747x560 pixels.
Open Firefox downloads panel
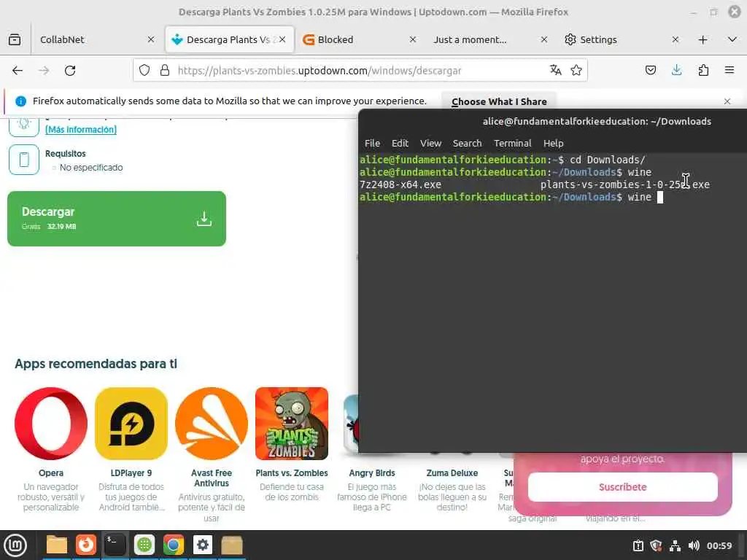[676, 71]
